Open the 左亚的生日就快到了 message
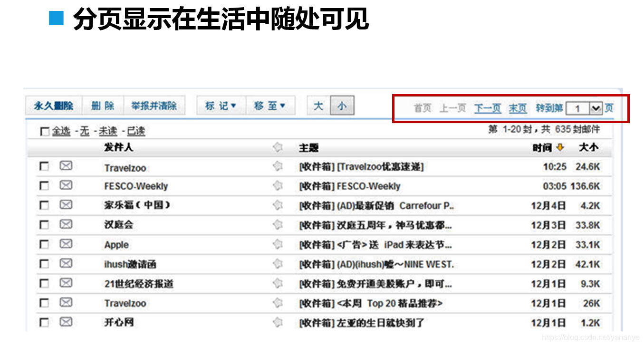This screenshot has width=644, height=346. pyautogui.click(x=362, y=323)
